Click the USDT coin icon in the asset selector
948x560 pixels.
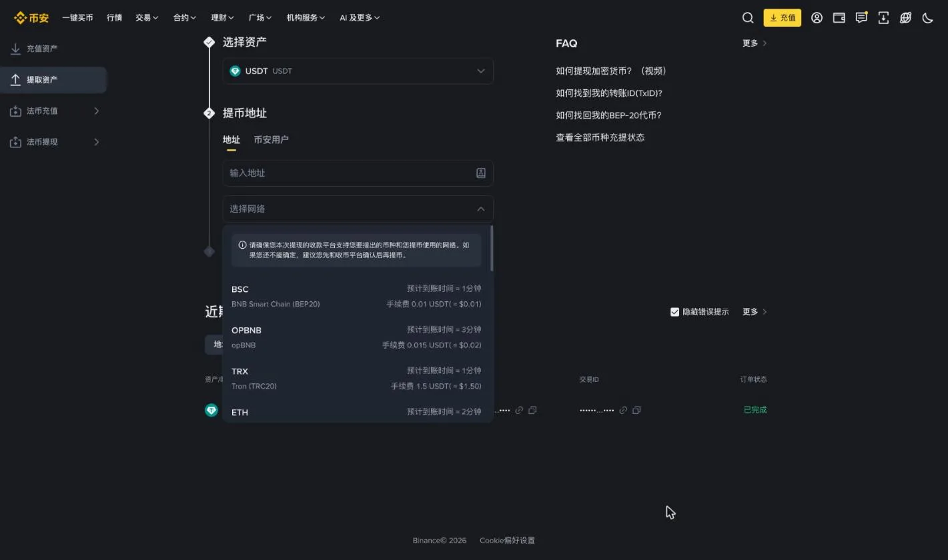pyautogui.click(x=235, y=71)
